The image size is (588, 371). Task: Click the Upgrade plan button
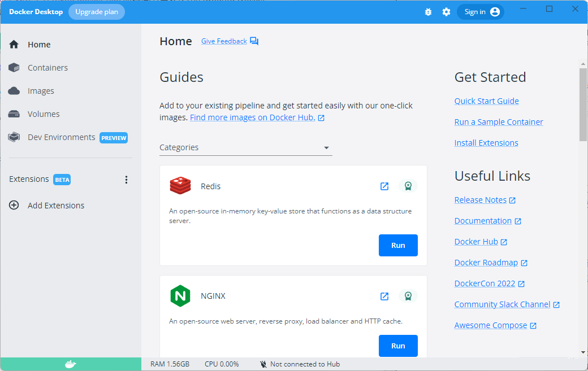click(97, 12)
